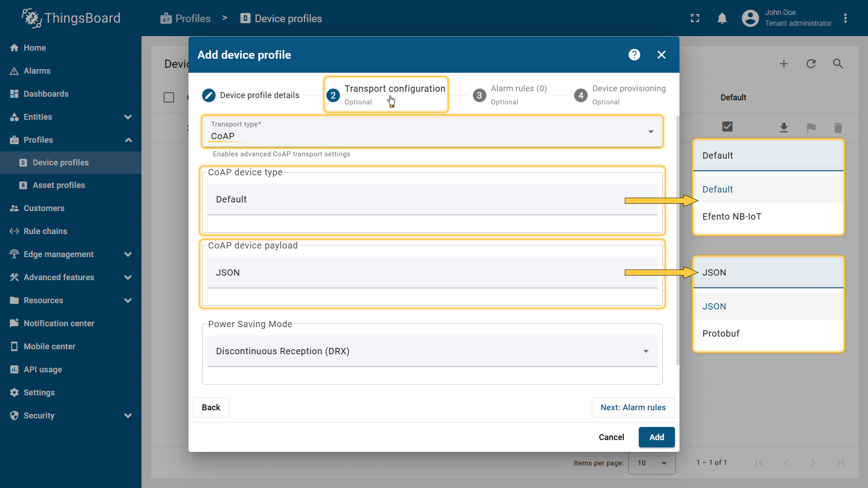Viewport: 868px width, 488px height.
Task: Click the search magnifier icon
Action: click(838, 64)
